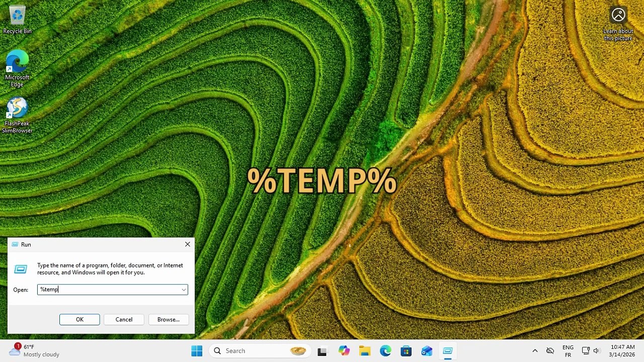Open Outlook from the taskbar
644x362 pixels.
[427, 351]
